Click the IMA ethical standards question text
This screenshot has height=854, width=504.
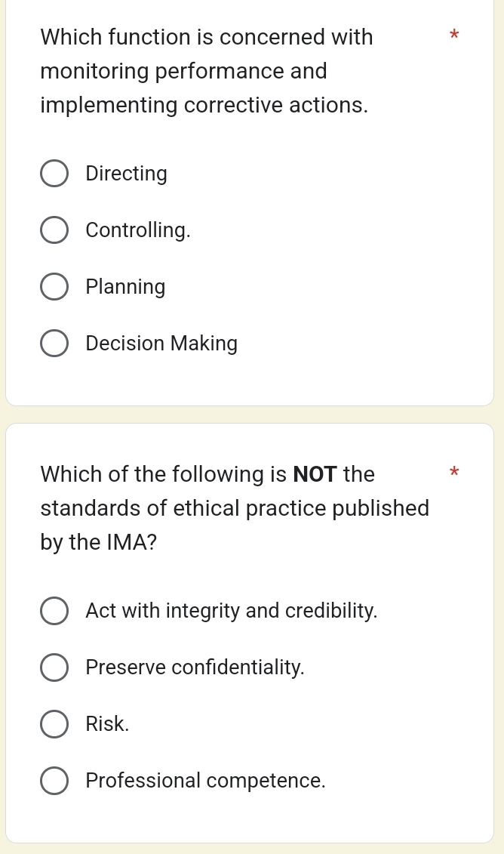[x=235, y=507]
